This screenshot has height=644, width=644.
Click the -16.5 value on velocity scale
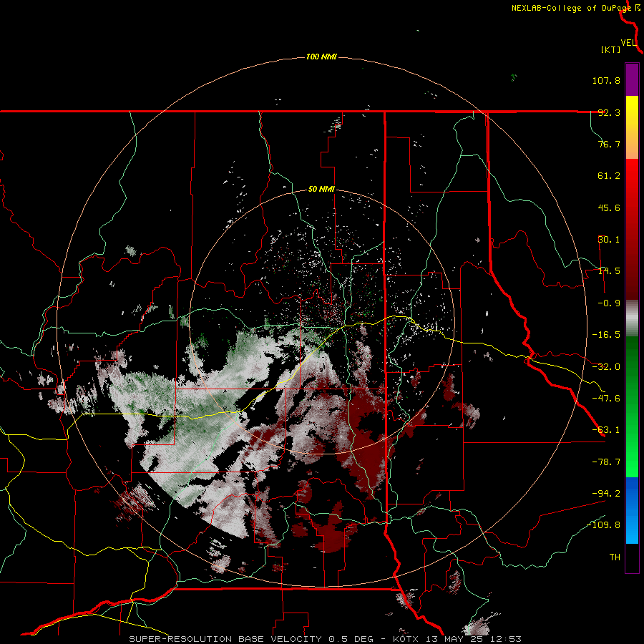click(606, 335)
